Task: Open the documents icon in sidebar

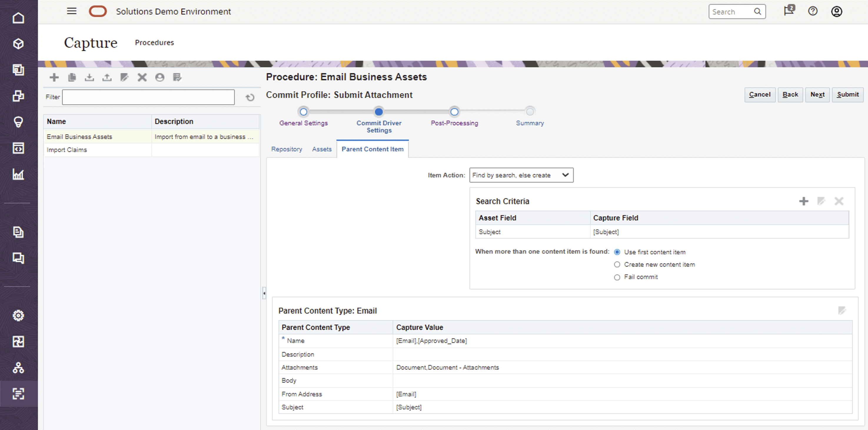Action: [x=18, y=232]
